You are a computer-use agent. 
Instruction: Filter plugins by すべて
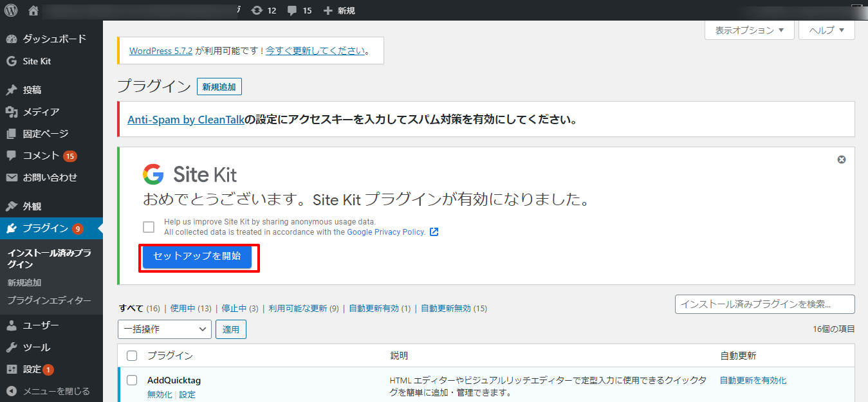[x=131, y=309]
